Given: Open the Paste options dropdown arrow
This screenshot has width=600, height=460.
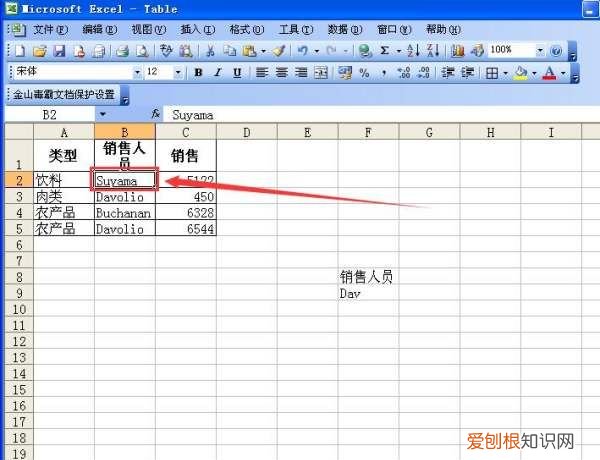Looking at the screenshot, I should [x=263, y=51].
